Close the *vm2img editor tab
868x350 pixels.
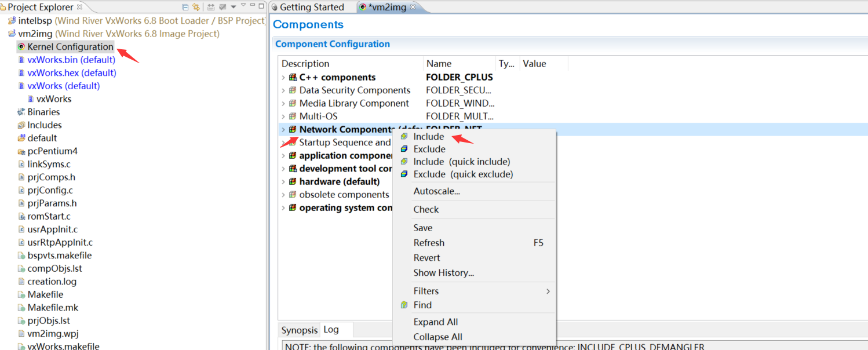click(x=413, y=7)
